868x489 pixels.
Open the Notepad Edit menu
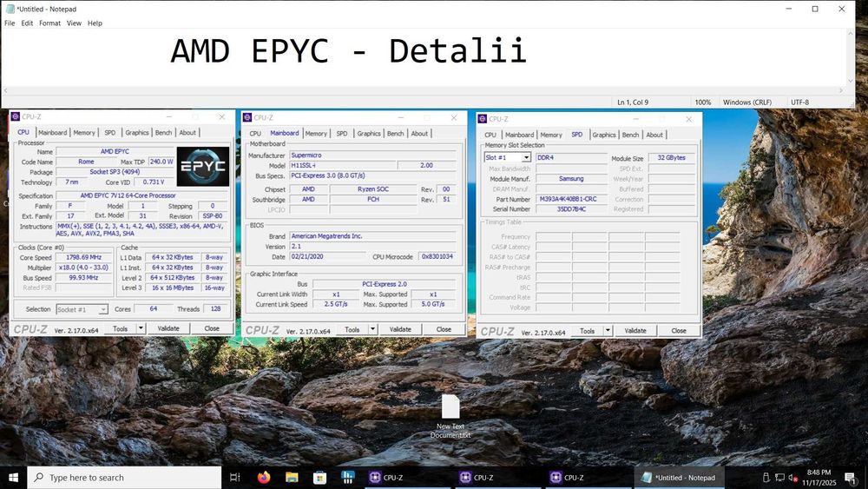(27, 23)
